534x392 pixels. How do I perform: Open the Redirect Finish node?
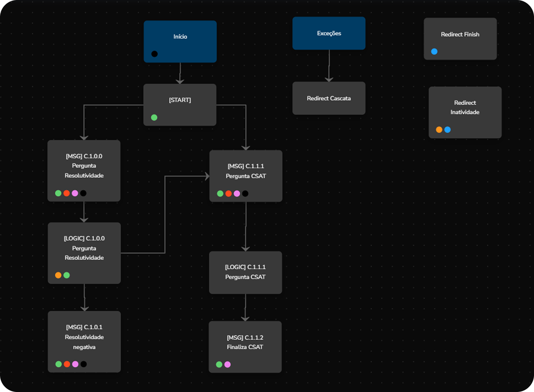click(460, 35)
